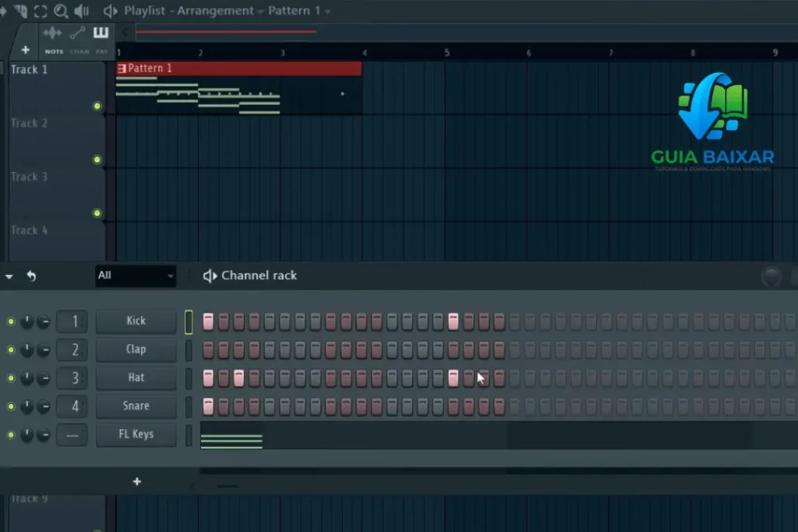
Task: Click the FL Keys channel selector light
Action: pos(189,435)
